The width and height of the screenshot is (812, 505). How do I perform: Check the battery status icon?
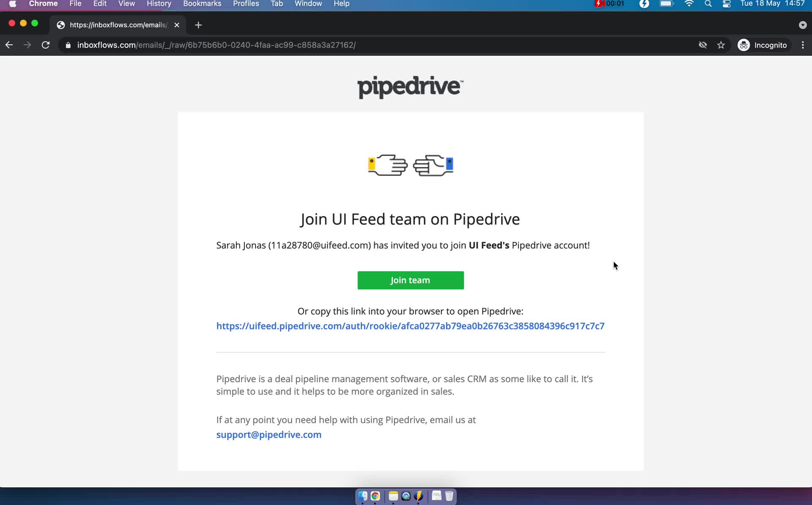coord(667,4)
